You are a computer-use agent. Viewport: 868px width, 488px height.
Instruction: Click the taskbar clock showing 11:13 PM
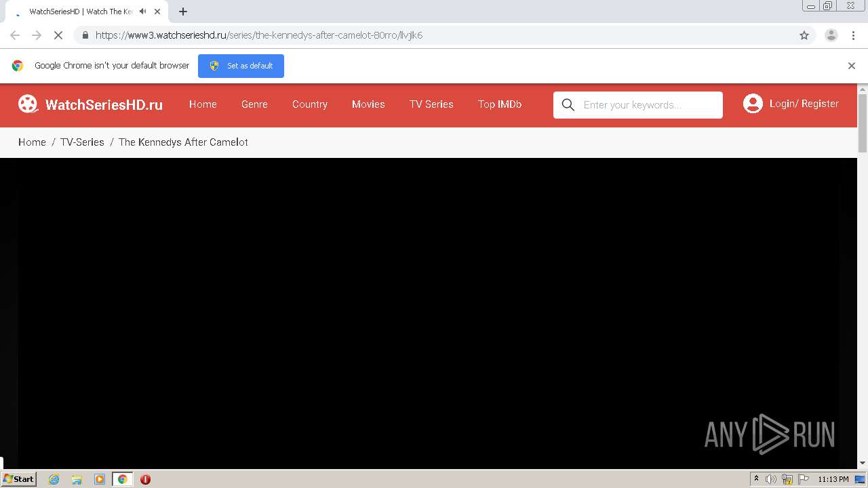(x=833, y=479)
